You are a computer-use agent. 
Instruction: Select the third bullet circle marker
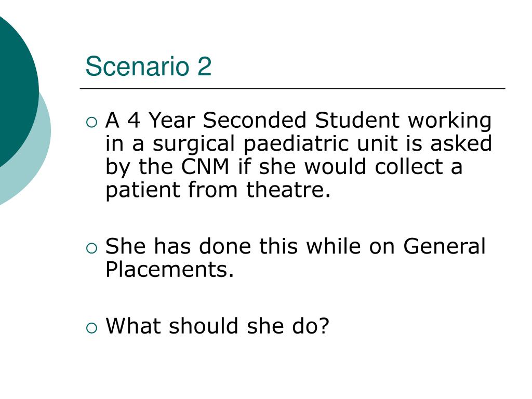(91, 328)
